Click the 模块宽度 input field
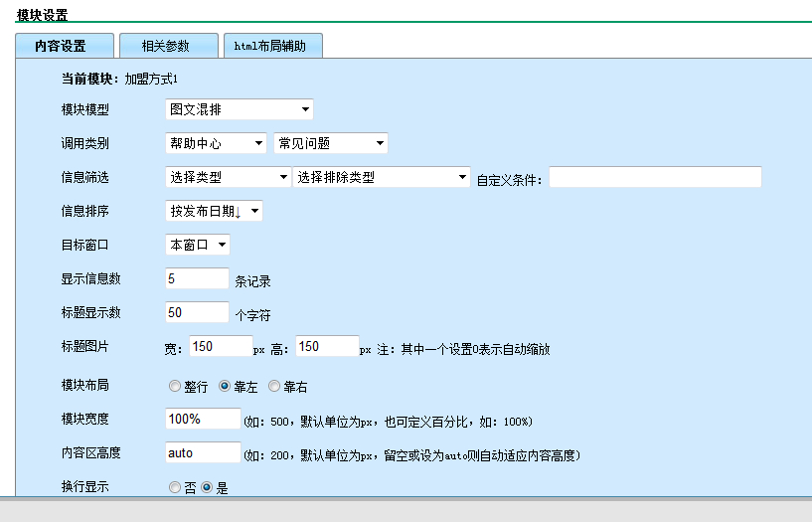812x522 pixels. [203, 420]
